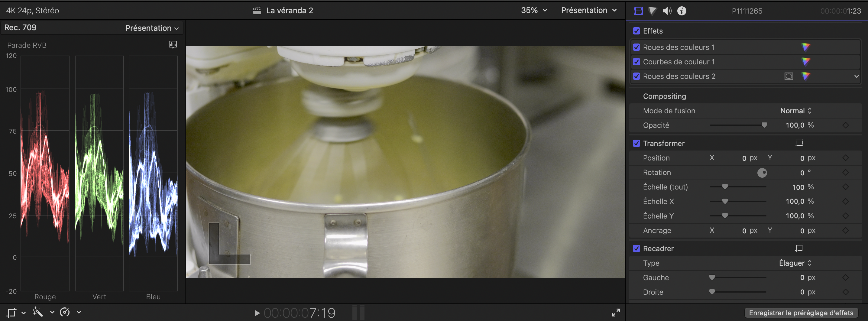Image resolution: width=868 pixels, height=321 pixels.
Task: Toggle the Transformer checkbox
Action: 636,144
